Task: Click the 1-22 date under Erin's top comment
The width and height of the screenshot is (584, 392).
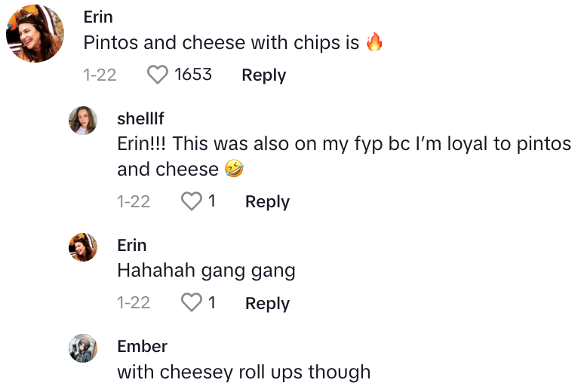Action: click(x=100, y=75)
